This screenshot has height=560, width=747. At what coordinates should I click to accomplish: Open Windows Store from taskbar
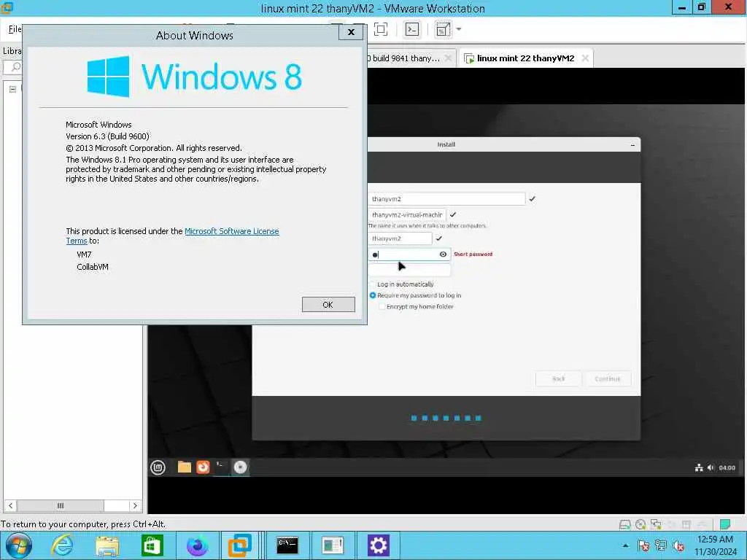coord(152,545)
